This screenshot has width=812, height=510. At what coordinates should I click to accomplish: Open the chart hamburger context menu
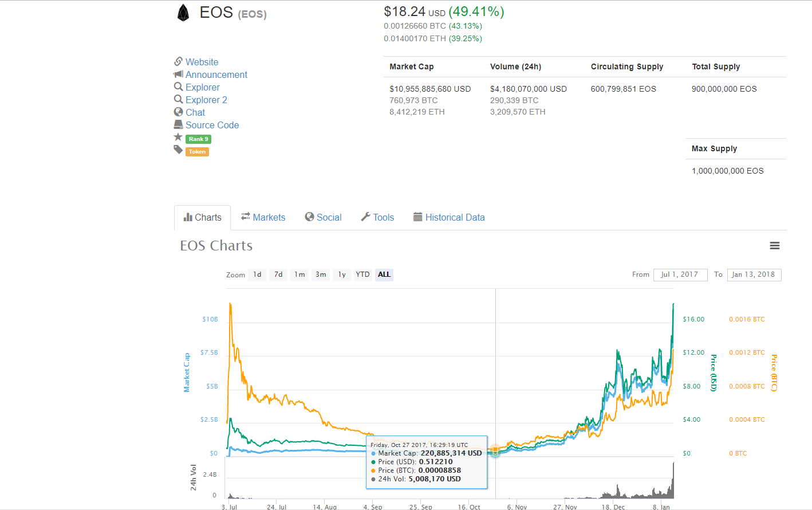(x=775, y=246)
